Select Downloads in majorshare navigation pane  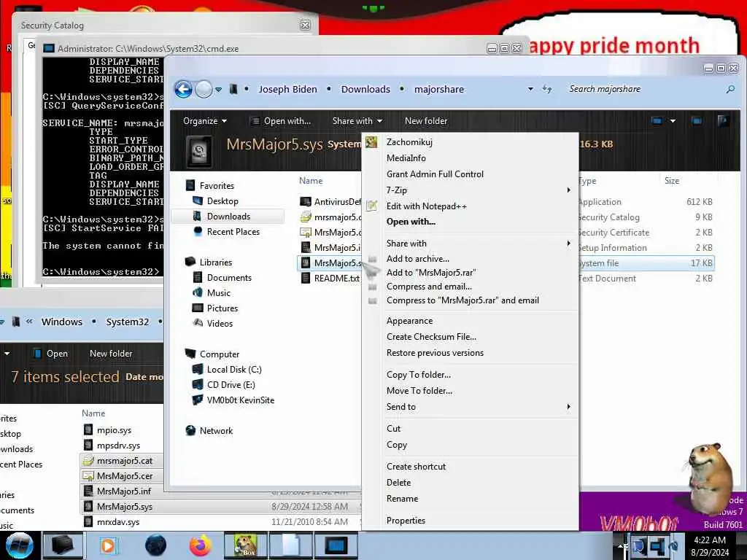[228, 216]
